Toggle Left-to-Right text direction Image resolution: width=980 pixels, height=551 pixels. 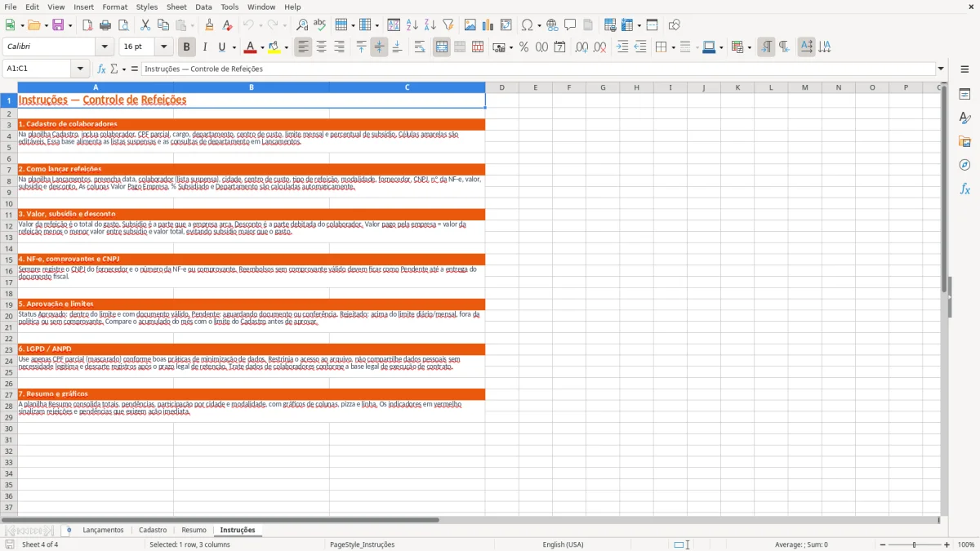(x=766, y=47)
